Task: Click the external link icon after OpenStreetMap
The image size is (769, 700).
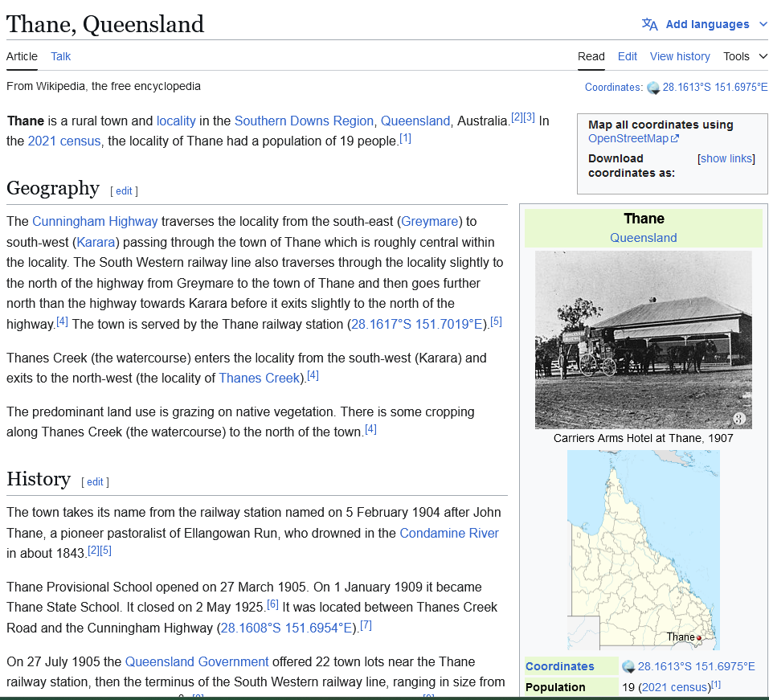Action: tap(675, 139)
